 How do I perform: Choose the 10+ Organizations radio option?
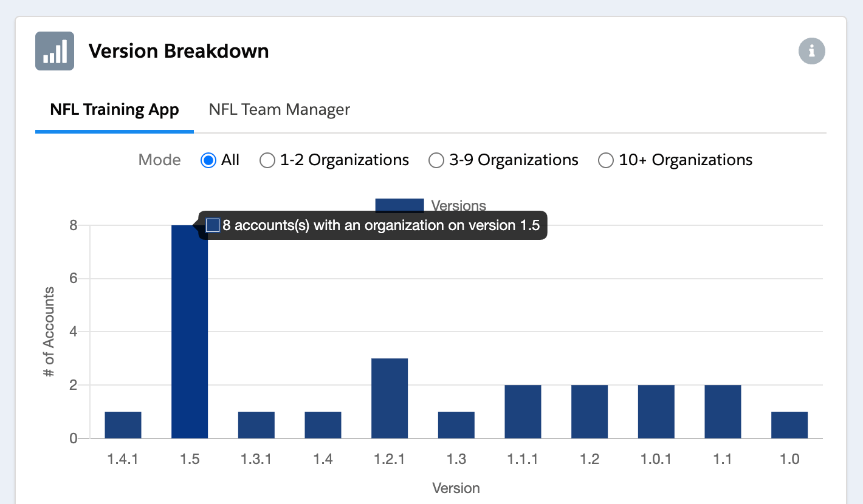(x=606, y=160)
